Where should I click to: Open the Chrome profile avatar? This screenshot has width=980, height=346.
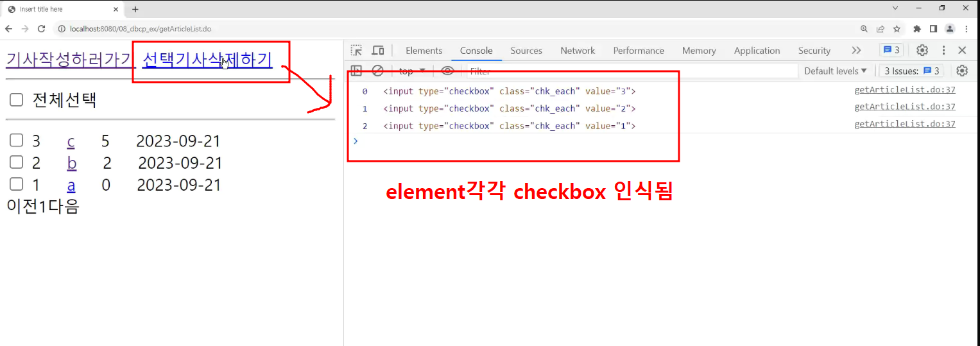tap(950, 29)
